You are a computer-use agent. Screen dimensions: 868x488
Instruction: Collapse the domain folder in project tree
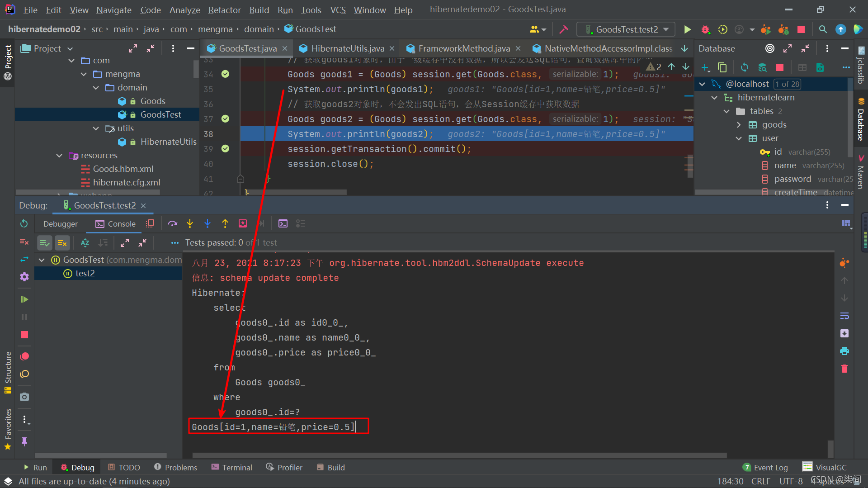point(96,88)
